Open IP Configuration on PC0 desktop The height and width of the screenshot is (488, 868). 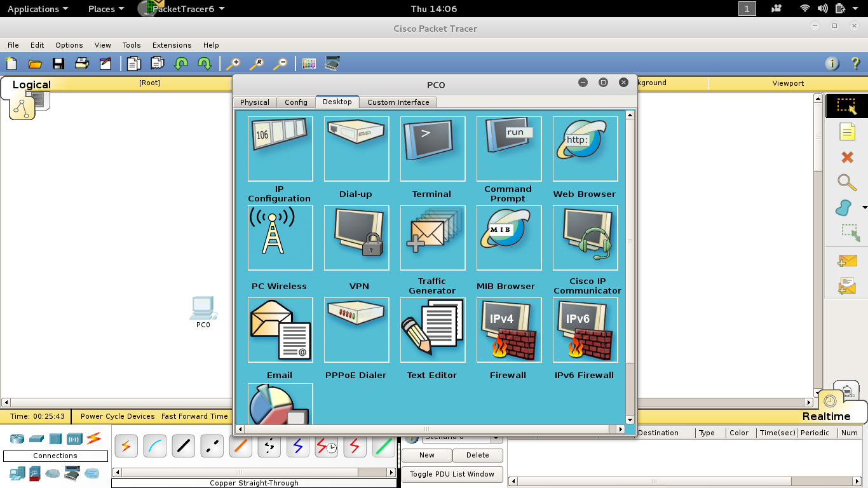(x=280, y=149)
